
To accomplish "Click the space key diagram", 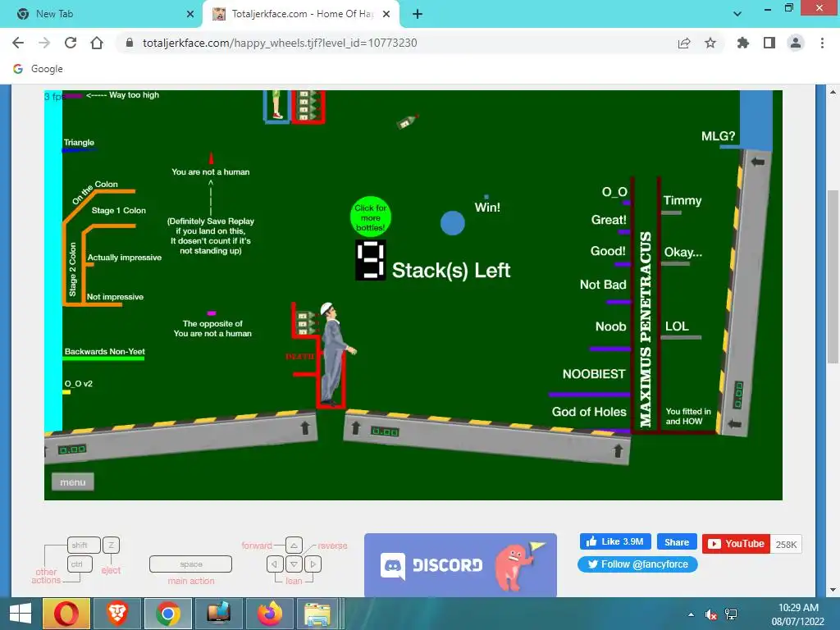I will tap(190, 564).
